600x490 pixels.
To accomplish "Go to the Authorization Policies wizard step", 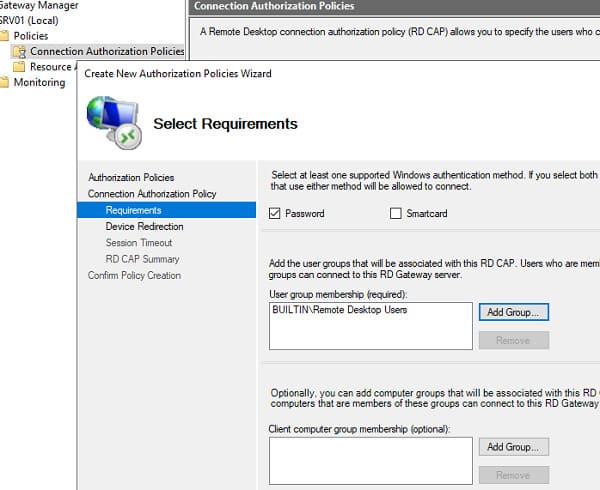I will [x=131, y=178].
